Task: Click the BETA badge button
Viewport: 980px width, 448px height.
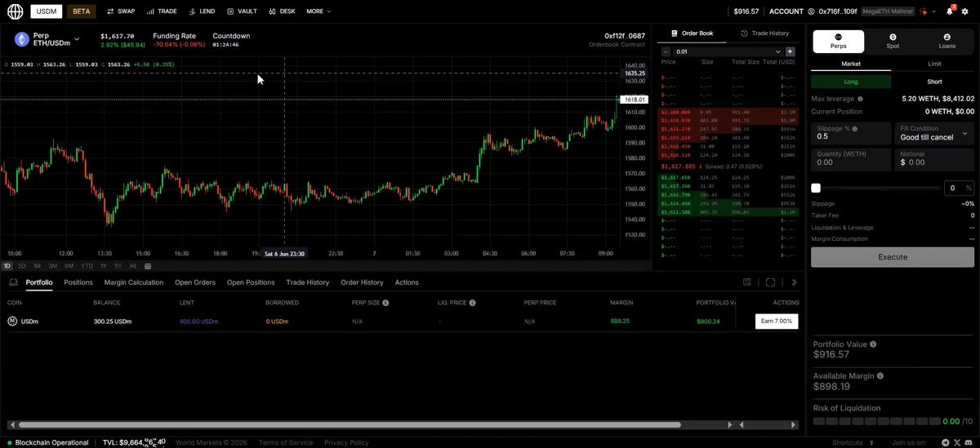Action: (x=80, y=11)
